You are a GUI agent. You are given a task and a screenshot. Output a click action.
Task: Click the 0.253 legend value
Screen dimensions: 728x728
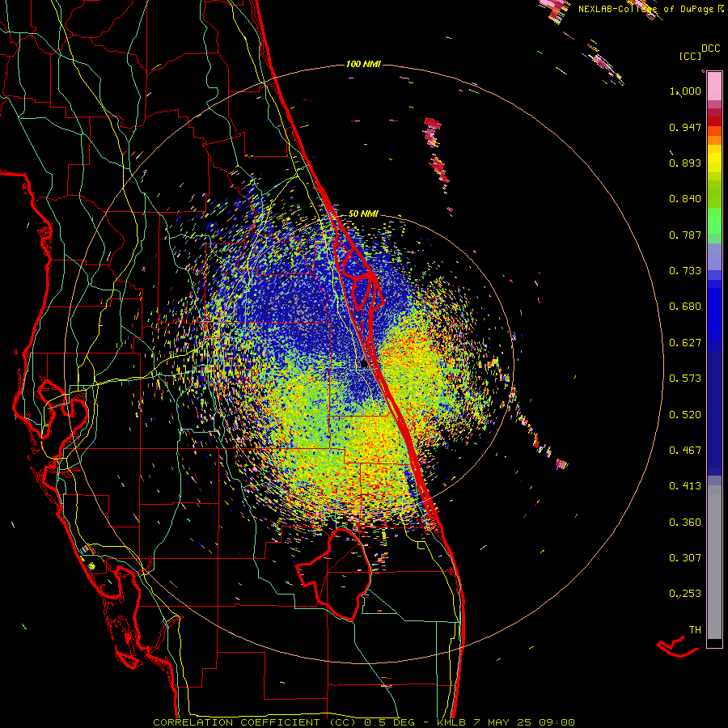685,594
